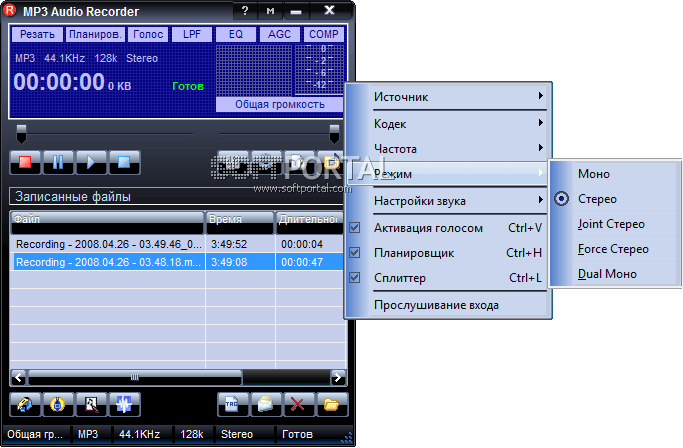Click the Записанные файлы panel header
The height and width of the screenshot is (448, 683).
176,197
